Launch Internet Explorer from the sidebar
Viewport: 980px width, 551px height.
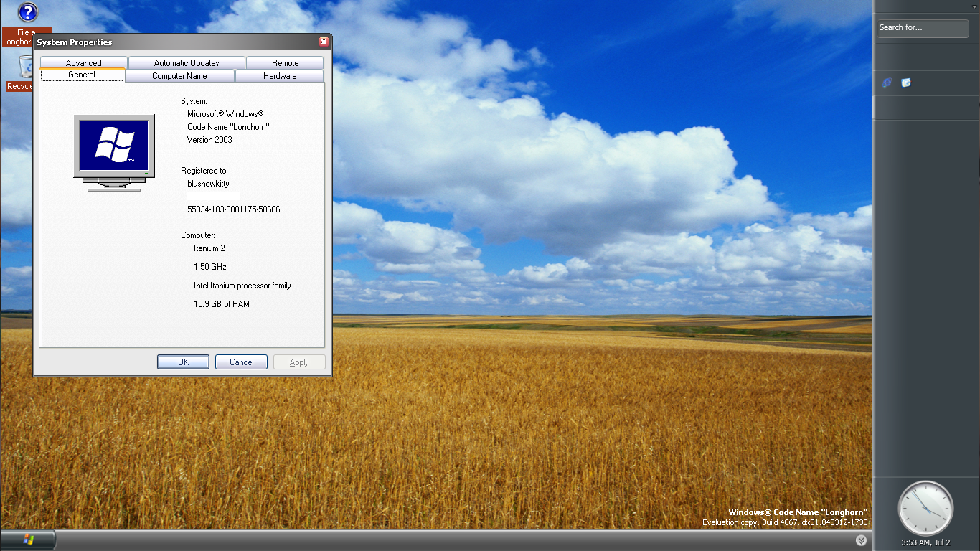coord(887,83)
